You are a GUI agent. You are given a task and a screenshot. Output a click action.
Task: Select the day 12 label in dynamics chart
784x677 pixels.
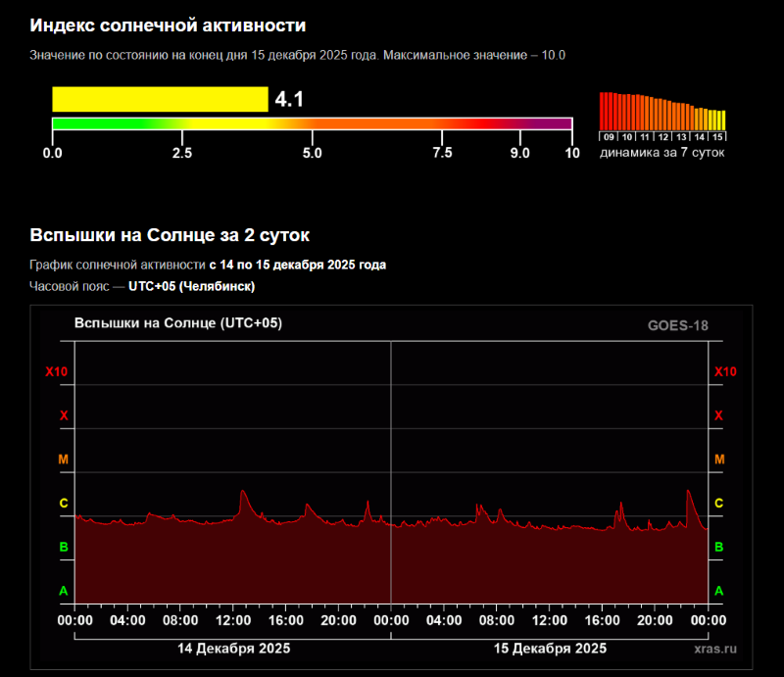pos(663,137)
